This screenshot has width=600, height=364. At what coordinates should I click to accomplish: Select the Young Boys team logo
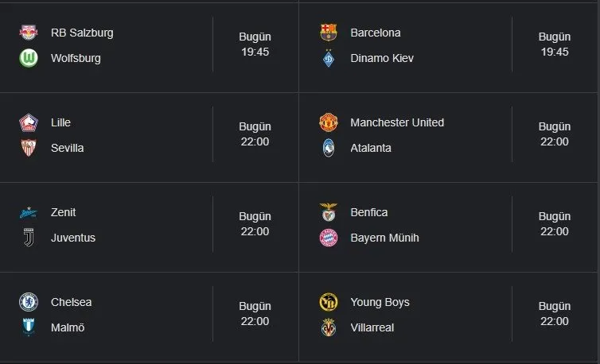pos(328,302)
